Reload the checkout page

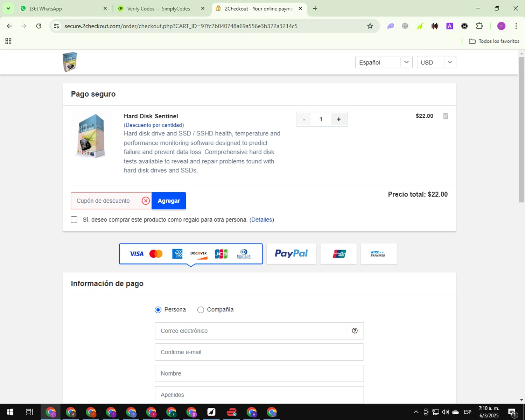pyautogui.click(x=39, y=26)
